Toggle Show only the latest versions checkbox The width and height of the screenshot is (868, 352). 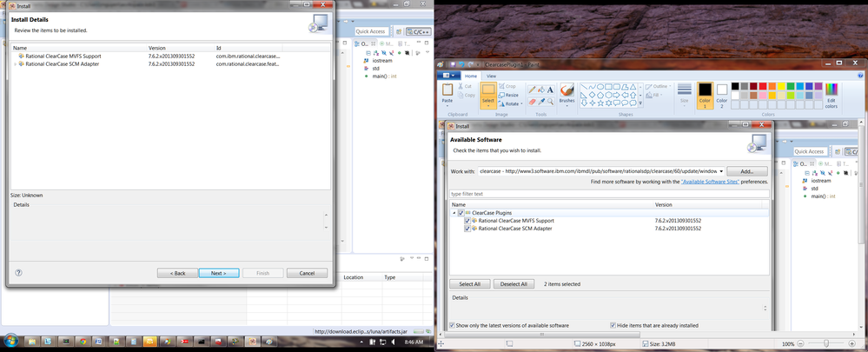tap(453, 325)
